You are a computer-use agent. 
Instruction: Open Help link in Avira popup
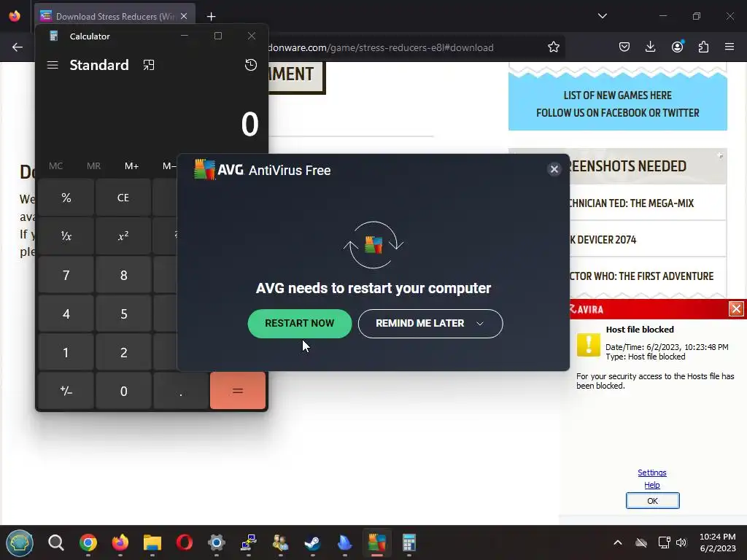tap(651, 485)
